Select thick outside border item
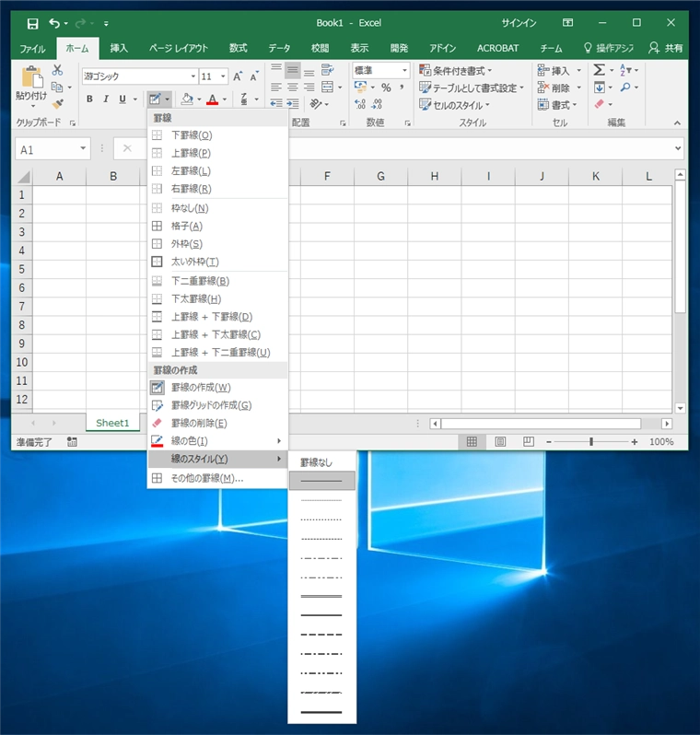 [217, 262]
